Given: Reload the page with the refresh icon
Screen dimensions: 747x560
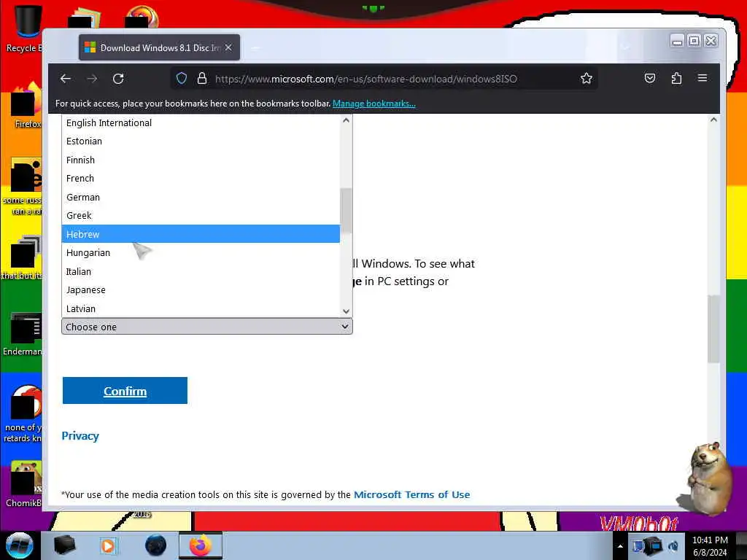Looking at the screenshot, I should point(118,79).
